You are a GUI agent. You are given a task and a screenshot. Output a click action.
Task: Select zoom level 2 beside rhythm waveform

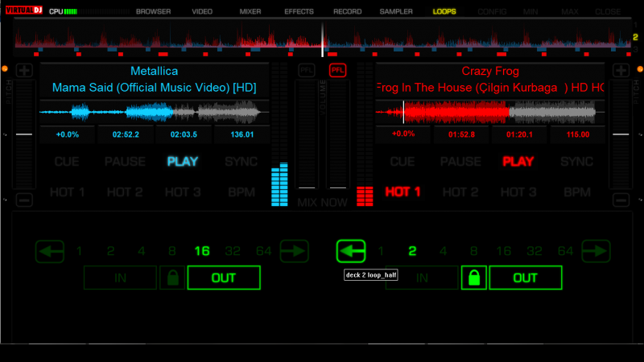(635, 37)
